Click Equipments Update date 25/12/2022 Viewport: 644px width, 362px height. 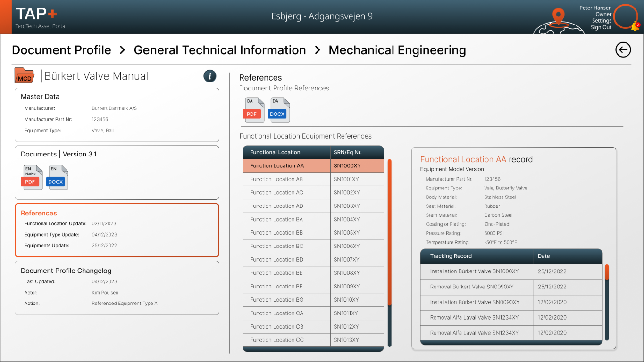104,246
